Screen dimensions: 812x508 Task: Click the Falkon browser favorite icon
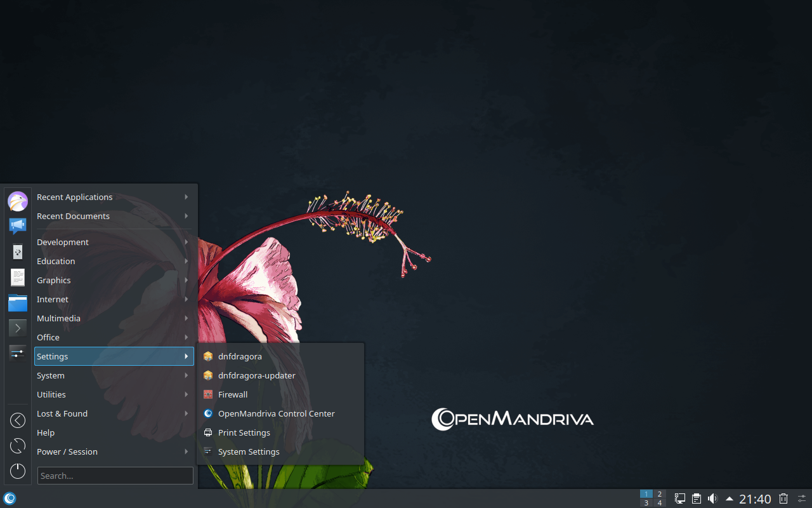18,201
